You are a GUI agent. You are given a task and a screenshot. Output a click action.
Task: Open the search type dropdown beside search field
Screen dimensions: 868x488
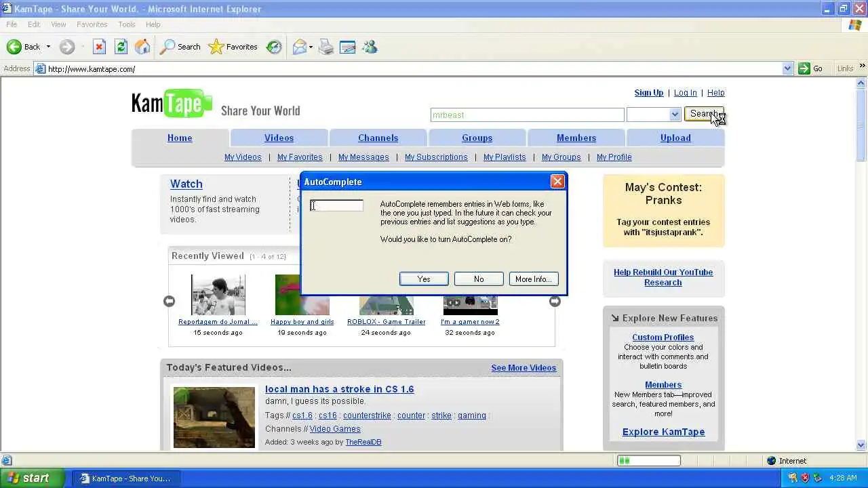(675, 115)
